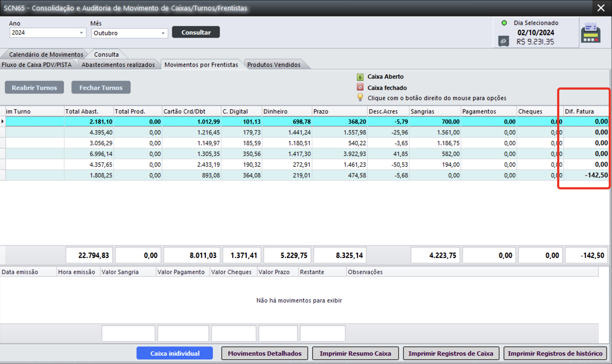Click the lightbulb tip icon

pyautogui.click(x=360, y=97)
